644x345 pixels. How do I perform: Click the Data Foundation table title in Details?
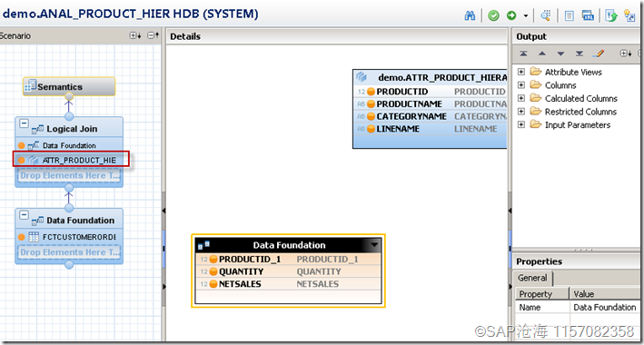pos(289,245)
